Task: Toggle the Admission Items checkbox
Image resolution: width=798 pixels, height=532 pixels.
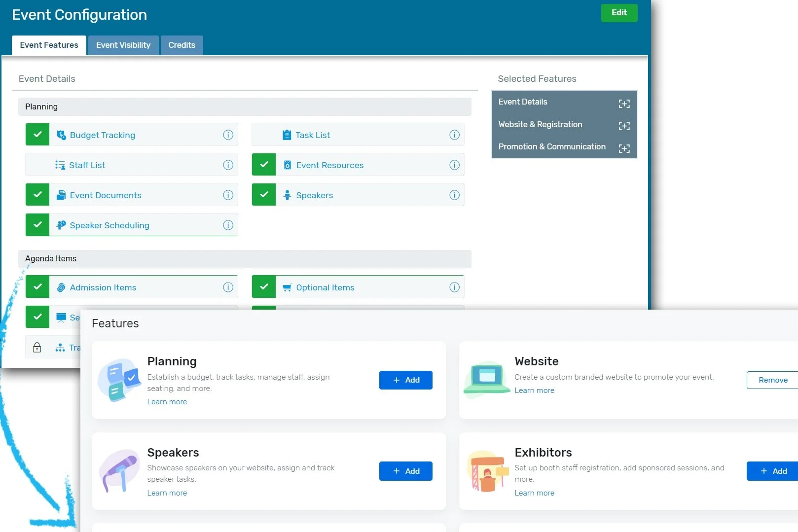Action: tap(37, 286)
